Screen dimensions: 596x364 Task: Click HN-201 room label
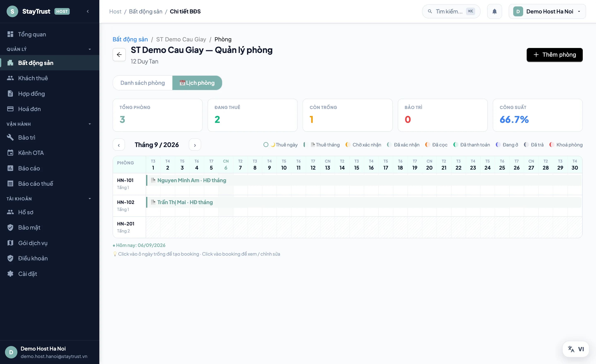(126, 224)
